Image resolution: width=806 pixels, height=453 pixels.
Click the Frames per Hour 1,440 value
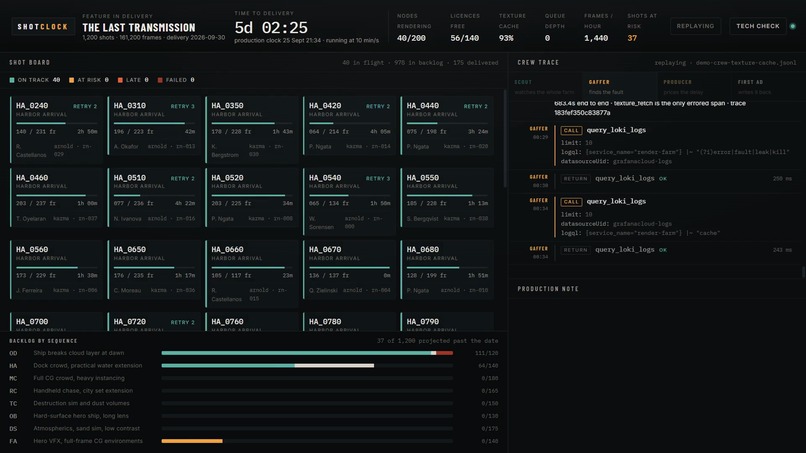point(596,38)
